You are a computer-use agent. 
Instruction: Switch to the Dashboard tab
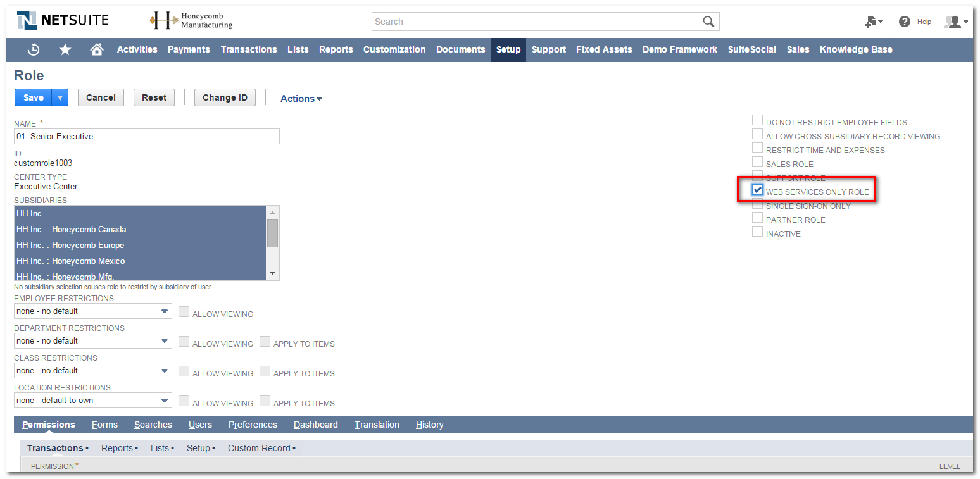click(316, 425)
